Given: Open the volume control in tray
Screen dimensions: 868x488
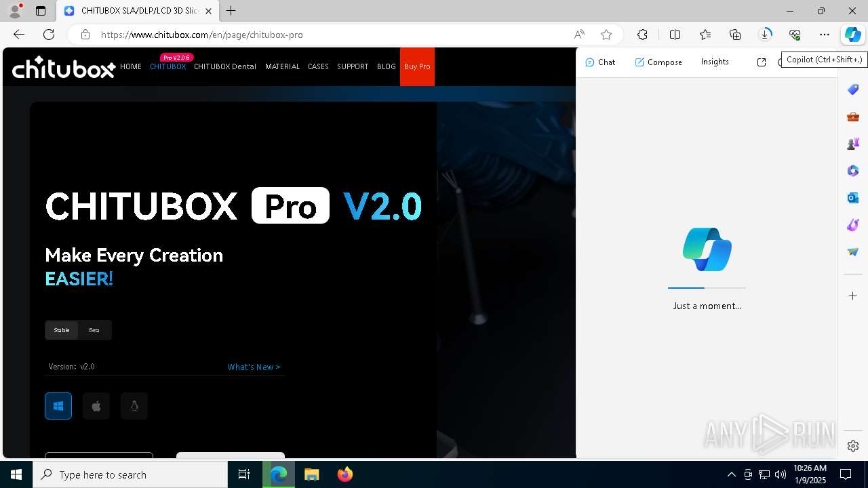Looking at the screenshot, I should tap(781, 474).
